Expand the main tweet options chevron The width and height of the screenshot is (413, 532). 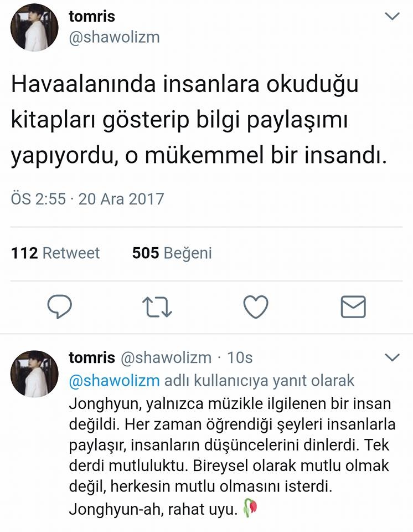click(x=393, y=16)
